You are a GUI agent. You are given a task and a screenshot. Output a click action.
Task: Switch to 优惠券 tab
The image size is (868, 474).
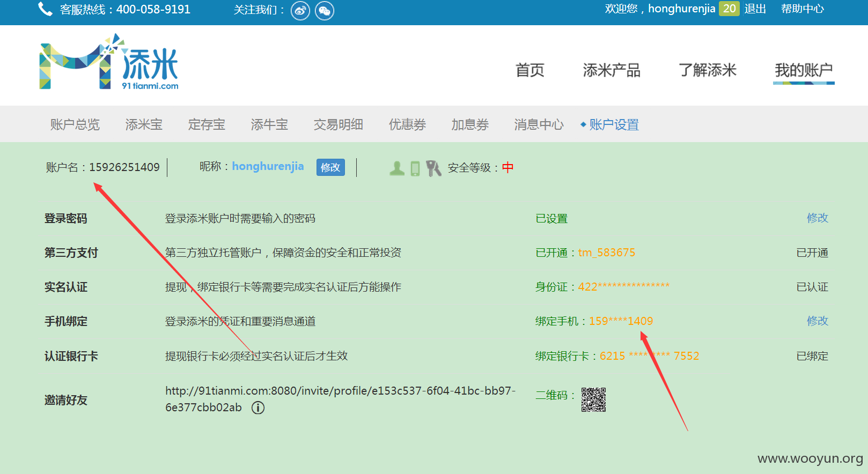coord(407,124)
